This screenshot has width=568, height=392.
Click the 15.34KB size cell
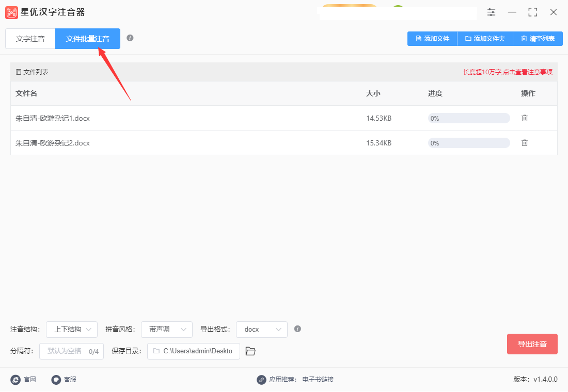pos(379,143)
